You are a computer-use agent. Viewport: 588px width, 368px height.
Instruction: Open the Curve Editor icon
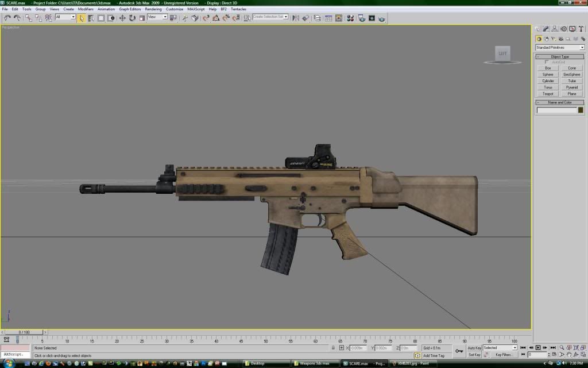[x=328, y=18]
